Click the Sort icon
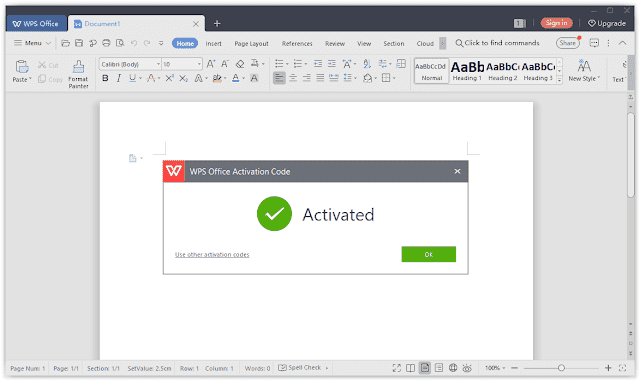This screenshot has height=381, width=640. tap(367, 64)
